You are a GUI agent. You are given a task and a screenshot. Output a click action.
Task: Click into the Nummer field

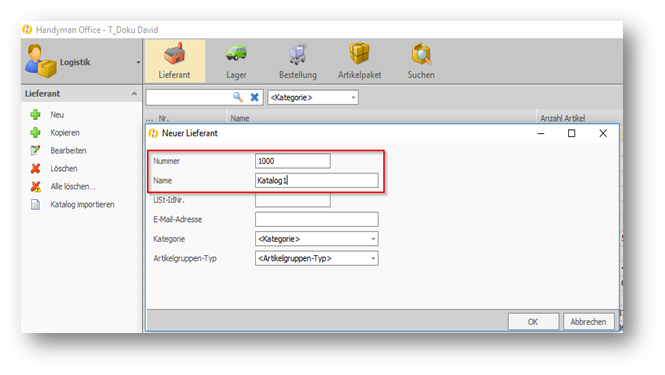pyautogui.click(x=293, y=161)
